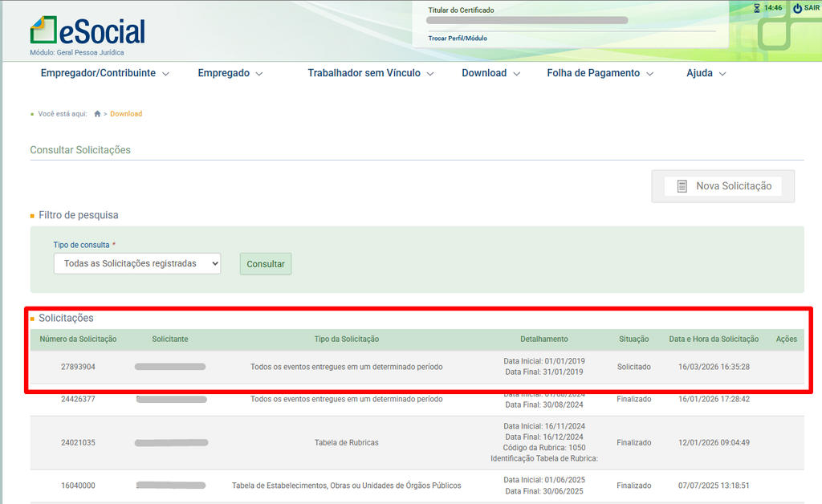Select the Tabela de Rubricas request row
822x504 pixels.
tap(346, 442)
